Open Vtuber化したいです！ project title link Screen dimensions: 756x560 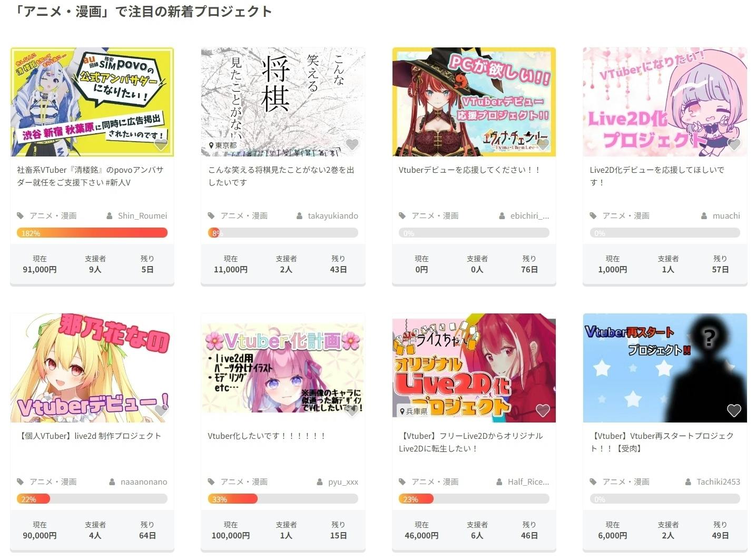(267, 436)
